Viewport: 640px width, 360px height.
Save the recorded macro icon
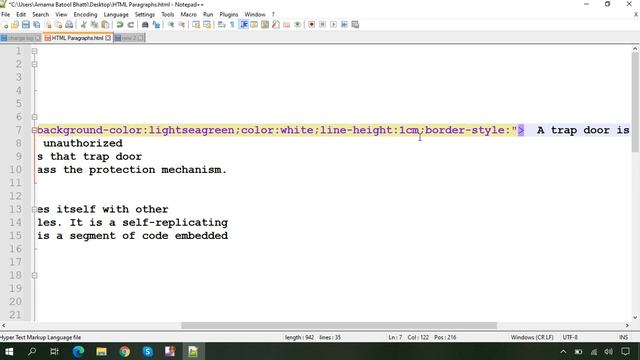pos(355,24)
